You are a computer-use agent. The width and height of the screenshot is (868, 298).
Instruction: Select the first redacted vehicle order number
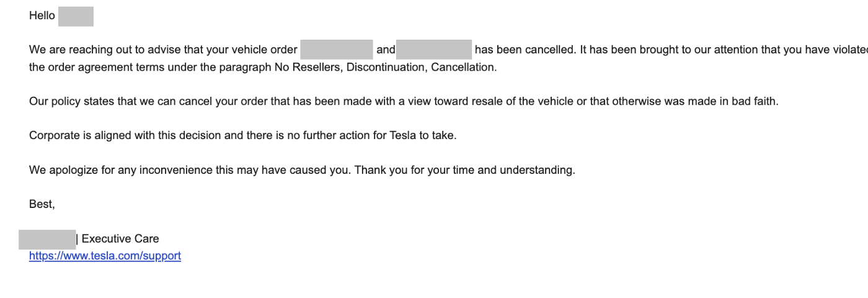[x=336, y=50]
